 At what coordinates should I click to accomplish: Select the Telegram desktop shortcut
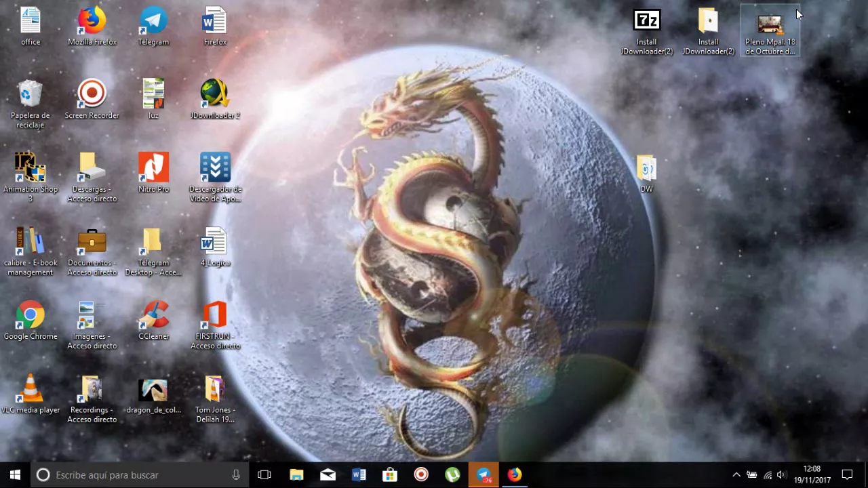point(153,27)
